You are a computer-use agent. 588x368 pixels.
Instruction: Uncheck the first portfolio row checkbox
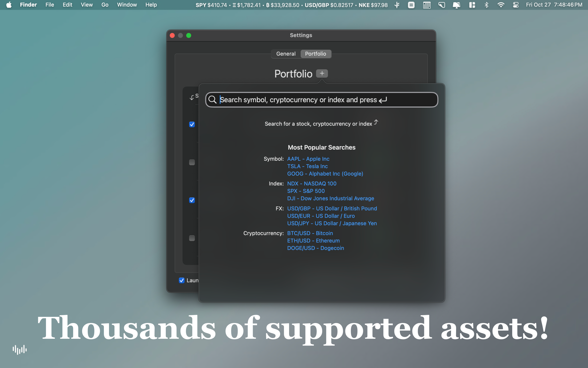(192, 124)
